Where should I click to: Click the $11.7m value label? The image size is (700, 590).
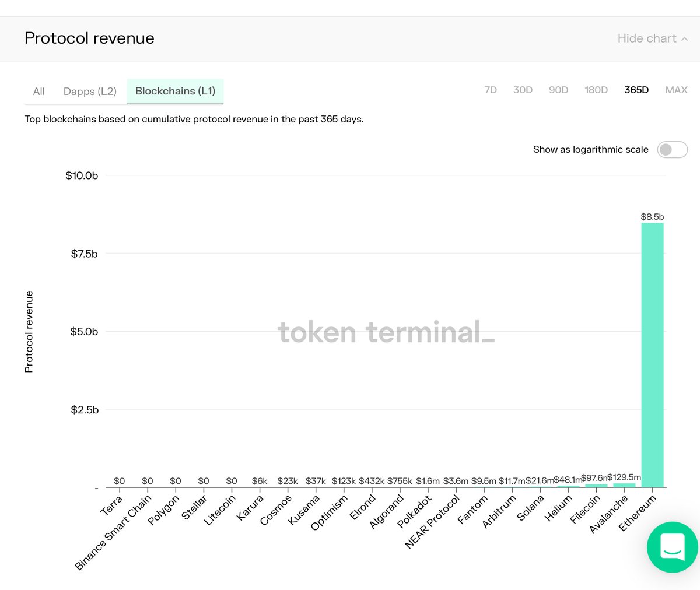(512, 481)
